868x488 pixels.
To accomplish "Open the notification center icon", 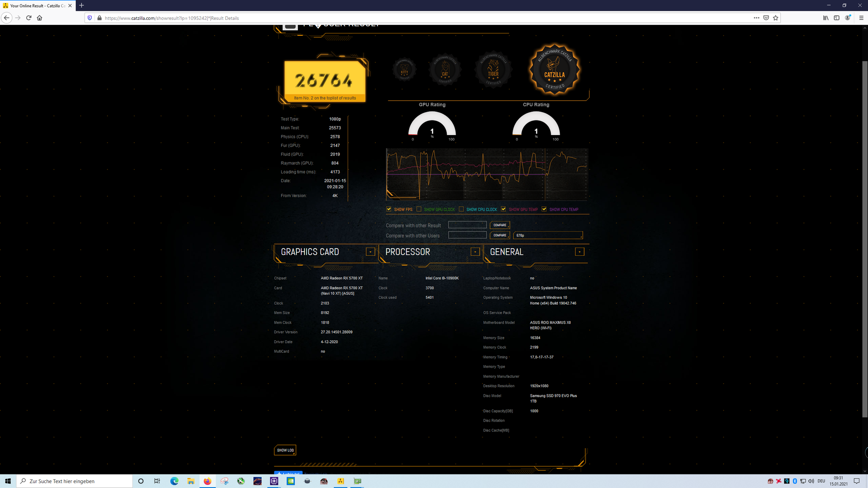I will pyautogui.click(x=857, y=481).
